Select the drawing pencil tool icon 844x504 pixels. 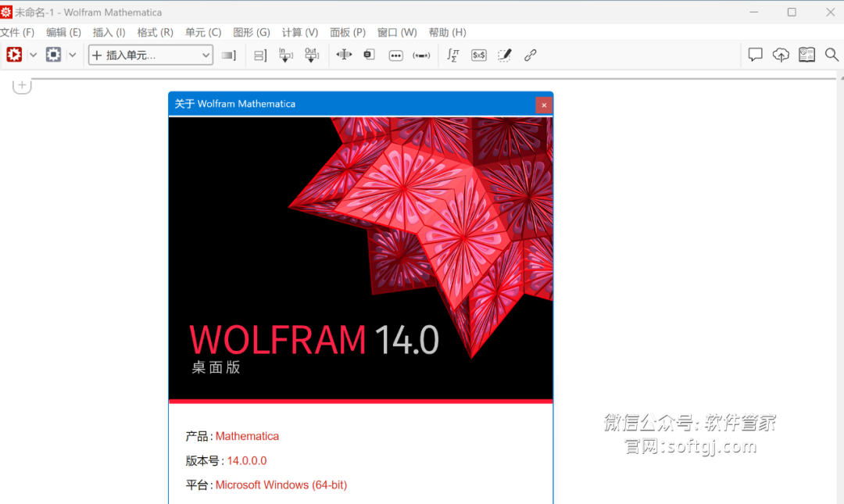504,55
